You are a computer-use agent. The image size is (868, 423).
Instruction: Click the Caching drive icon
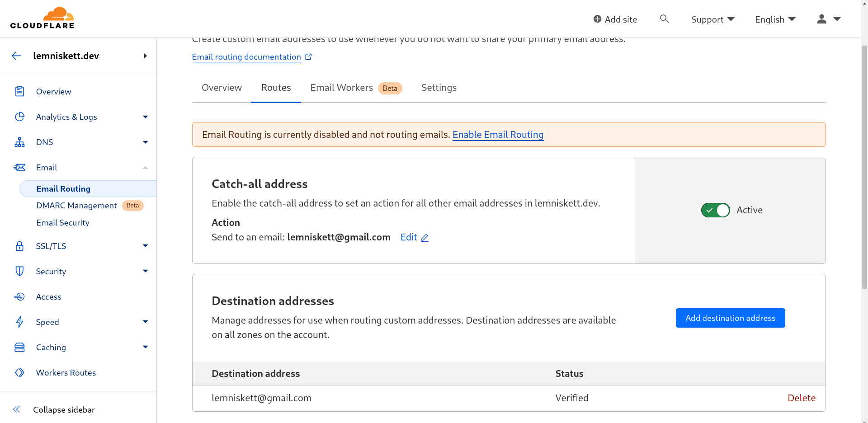pyautogui.click(x=19, y=347)
